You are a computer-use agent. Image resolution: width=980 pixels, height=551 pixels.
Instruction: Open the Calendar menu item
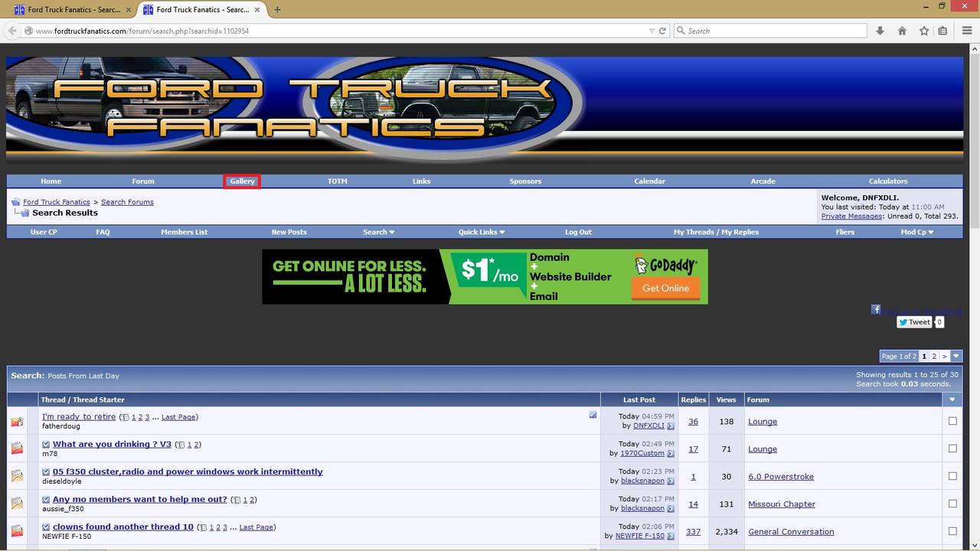click(x=649, y=181)
